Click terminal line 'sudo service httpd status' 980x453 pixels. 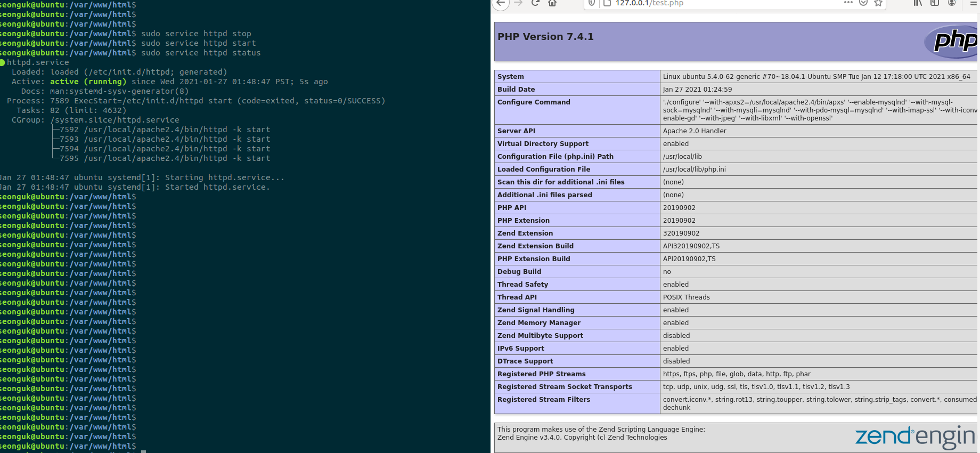pyautogui.click(x=201, y=53)
